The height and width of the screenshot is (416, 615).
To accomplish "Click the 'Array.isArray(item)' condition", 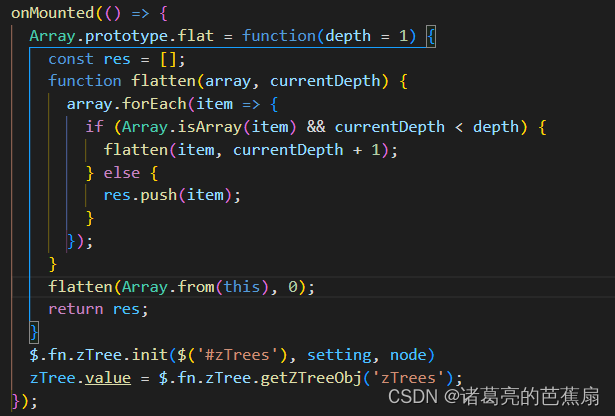I will pyautogui.click(x=209, y=127).
